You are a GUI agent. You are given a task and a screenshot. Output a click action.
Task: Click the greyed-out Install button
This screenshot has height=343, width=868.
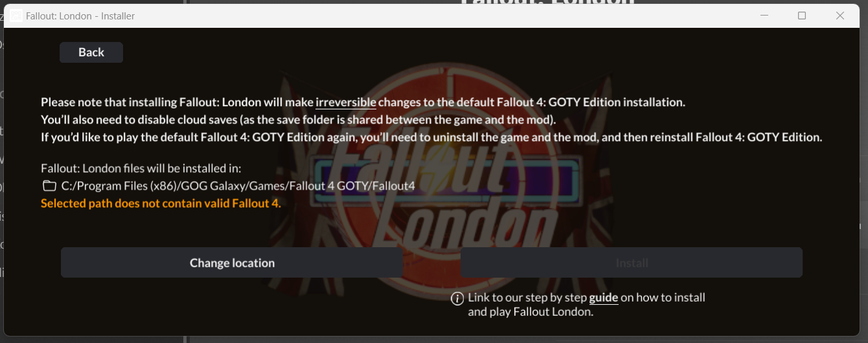(632, 263)
